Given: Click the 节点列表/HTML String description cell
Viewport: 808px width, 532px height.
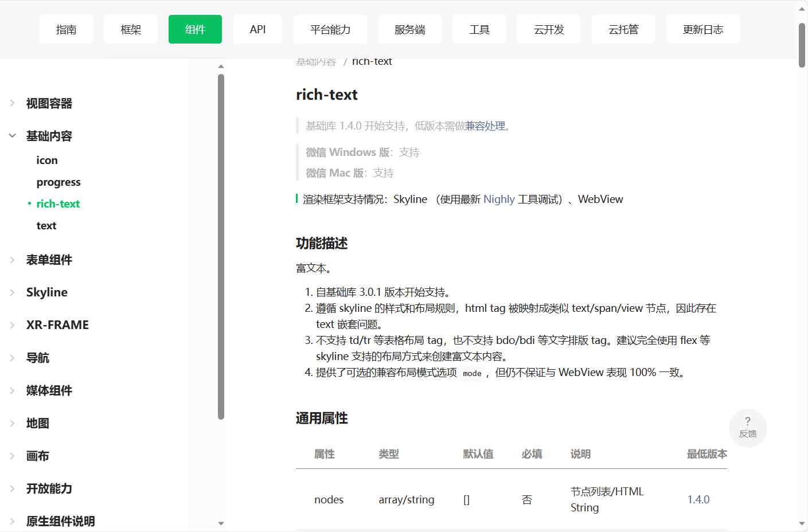Looking at the screenshot, I should [607, 500].
